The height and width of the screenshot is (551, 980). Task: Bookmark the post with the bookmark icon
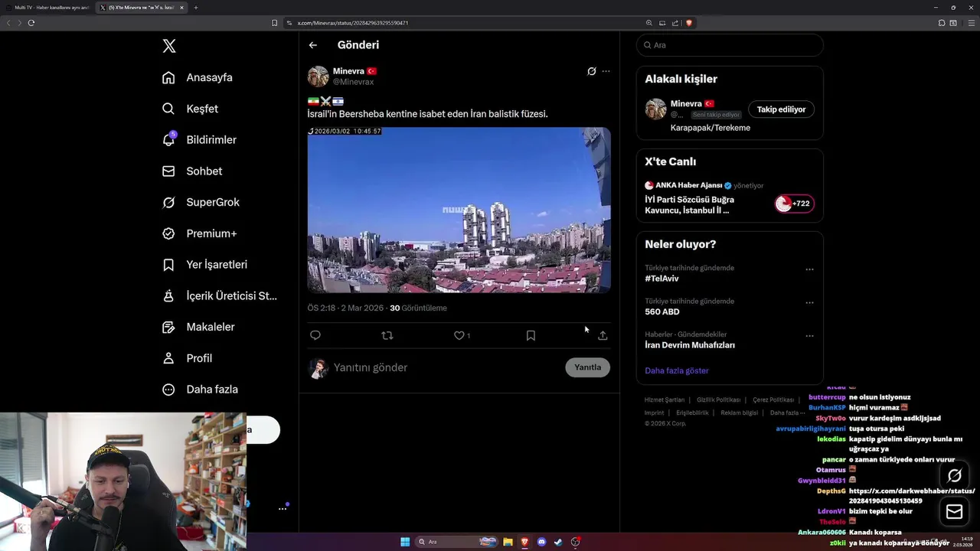pos(531,335)
